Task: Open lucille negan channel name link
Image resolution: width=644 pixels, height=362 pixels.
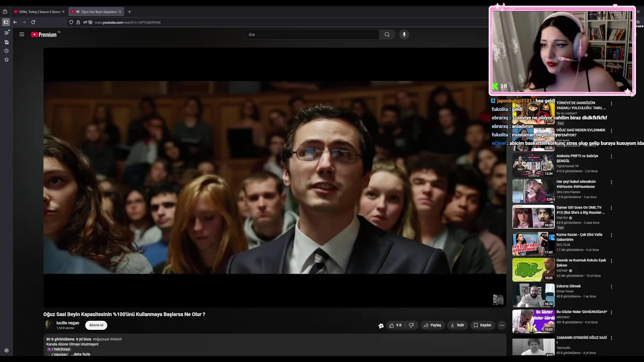Action: 67,323
